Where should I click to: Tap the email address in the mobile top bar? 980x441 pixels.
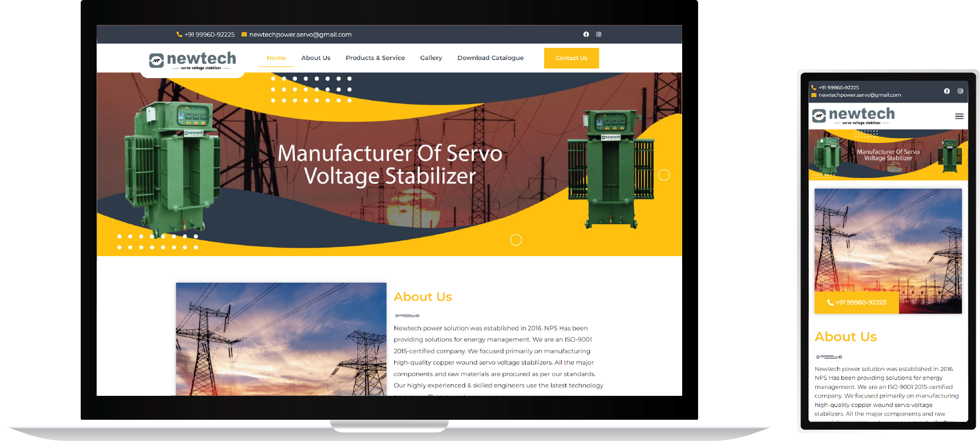pyautogui.click(x=856, y=95)
